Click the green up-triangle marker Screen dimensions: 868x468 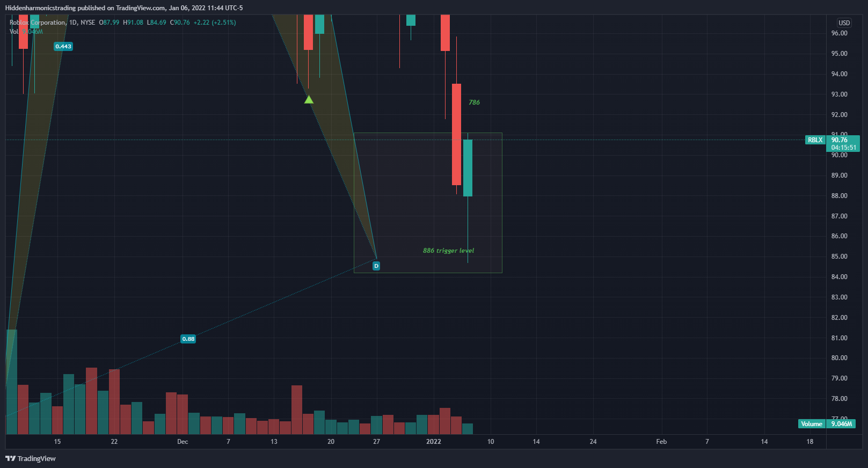[x=309, y=99]
